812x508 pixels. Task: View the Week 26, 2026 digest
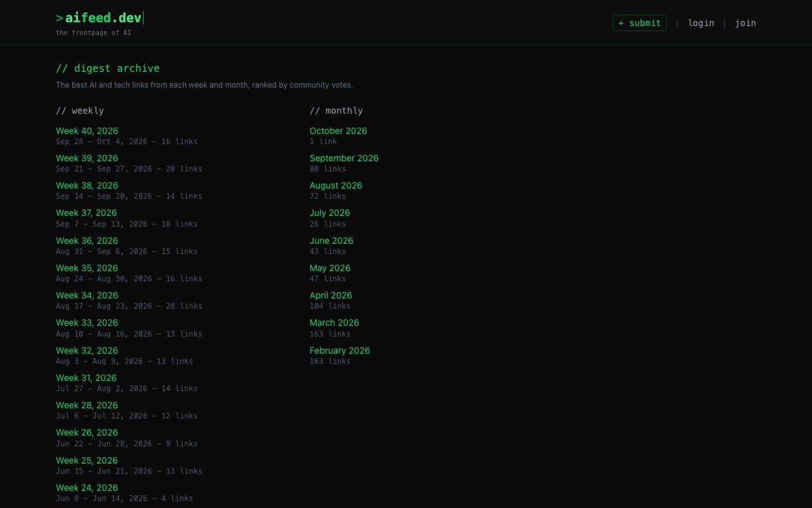click(87, 432)
